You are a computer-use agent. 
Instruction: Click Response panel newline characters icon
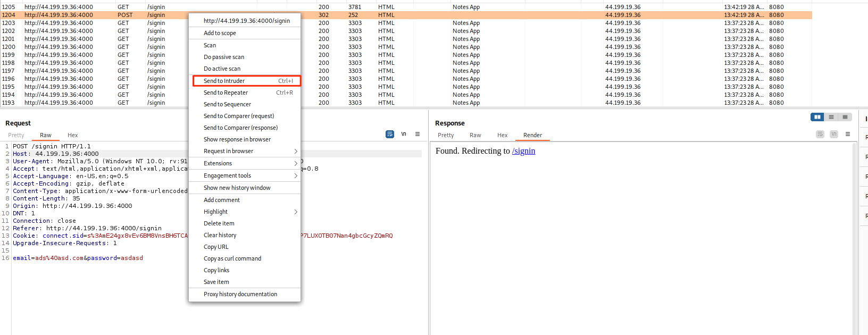[x=834, y=134]
